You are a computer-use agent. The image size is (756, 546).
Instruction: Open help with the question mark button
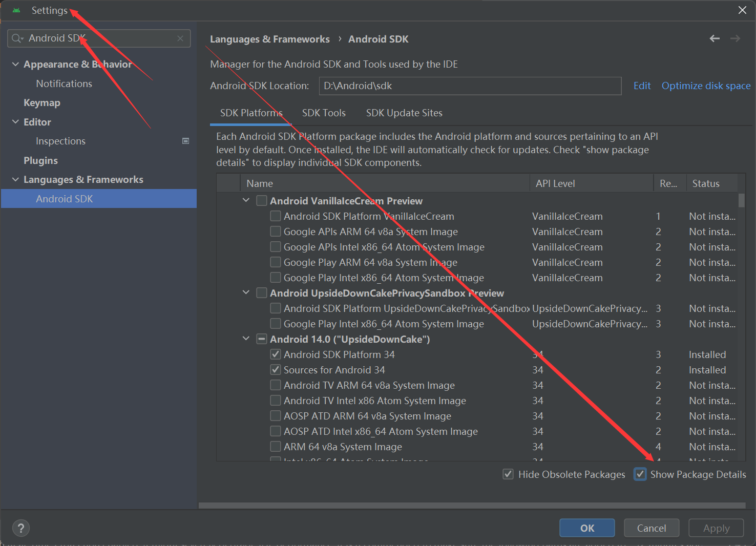[21, 528]
